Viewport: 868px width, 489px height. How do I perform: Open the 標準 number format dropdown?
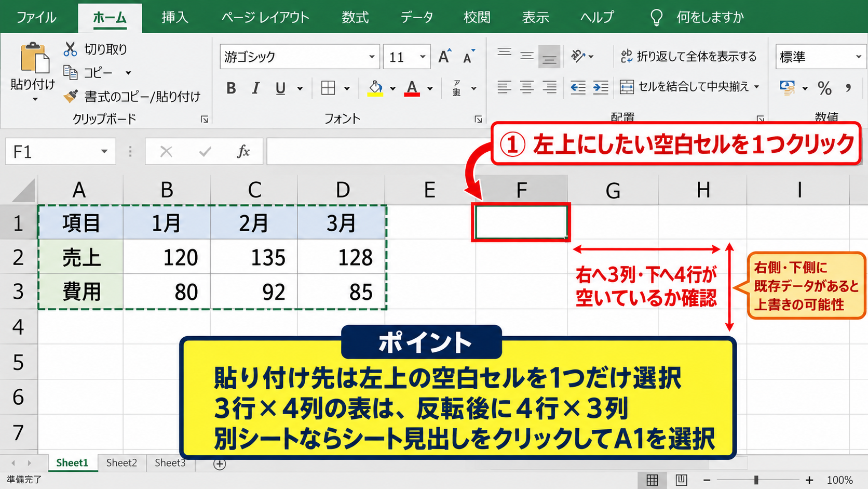858,57
